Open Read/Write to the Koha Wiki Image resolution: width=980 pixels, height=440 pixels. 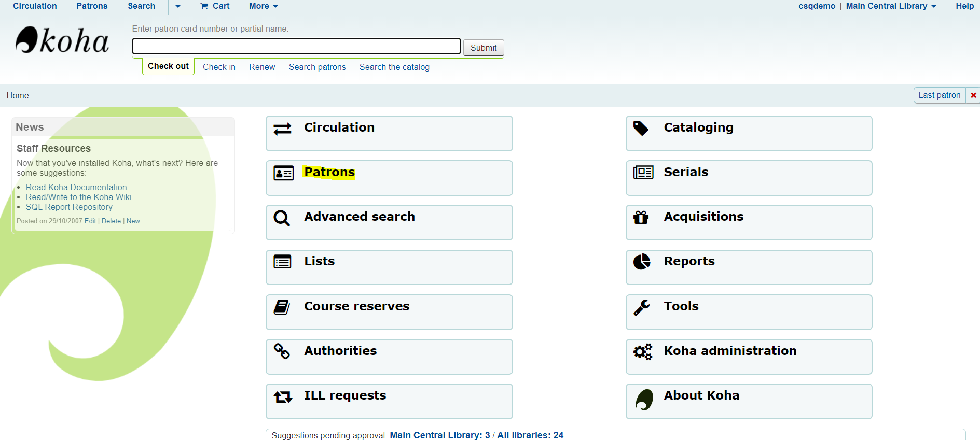point(79,197)
